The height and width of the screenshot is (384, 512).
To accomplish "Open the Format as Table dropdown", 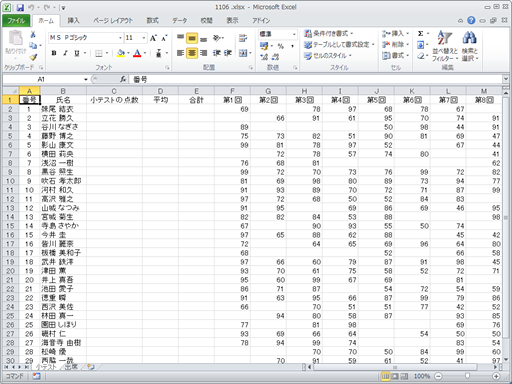I will (339, 45).
